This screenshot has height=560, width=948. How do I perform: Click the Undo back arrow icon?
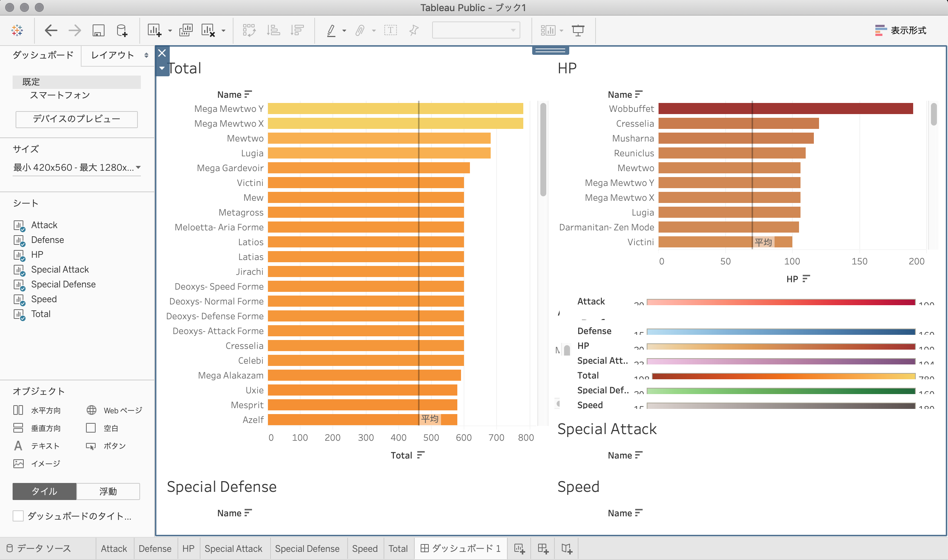point(51,30)
